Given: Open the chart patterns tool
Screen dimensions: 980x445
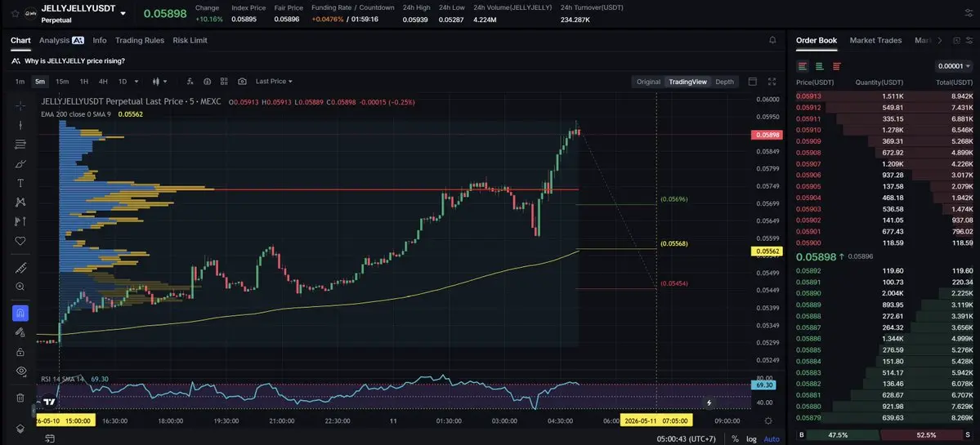Looking at the screenshot, I should coord(20,202).
